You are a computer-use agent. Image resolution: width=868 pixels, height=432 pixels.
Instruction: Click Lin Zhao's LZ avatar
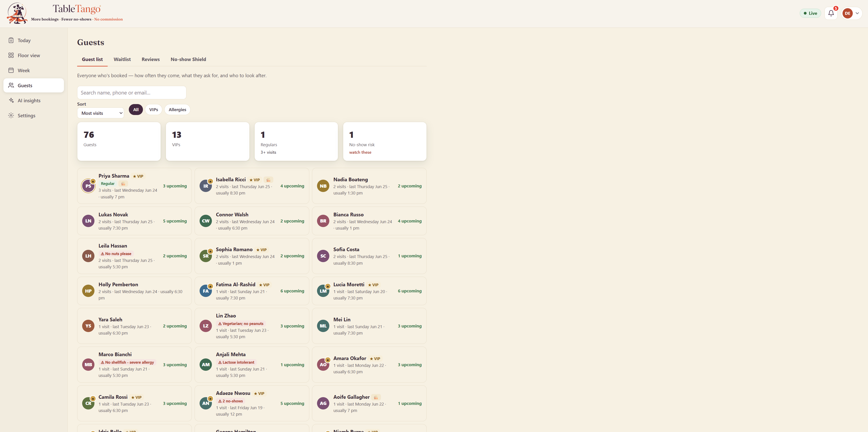pyautogui.click(x=206, y=326)
